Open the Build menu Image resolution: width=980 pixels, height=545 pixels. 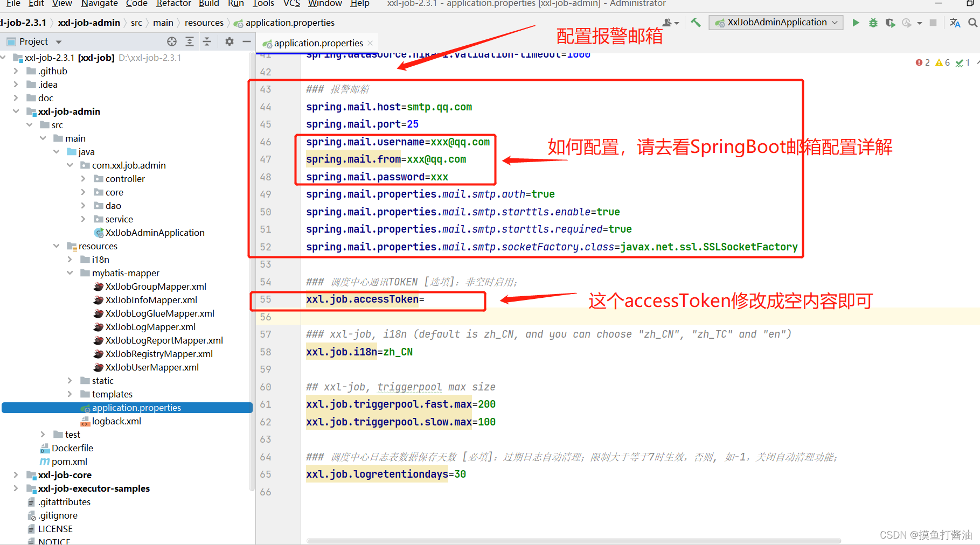209,3
